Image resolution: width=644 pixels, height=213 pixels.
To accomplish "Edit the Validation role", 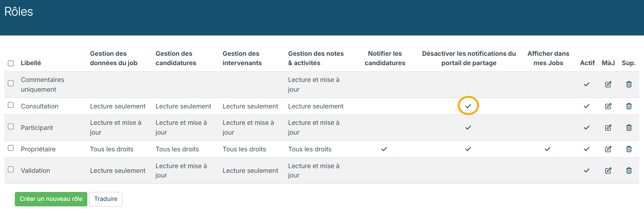I will coord(608,170).
